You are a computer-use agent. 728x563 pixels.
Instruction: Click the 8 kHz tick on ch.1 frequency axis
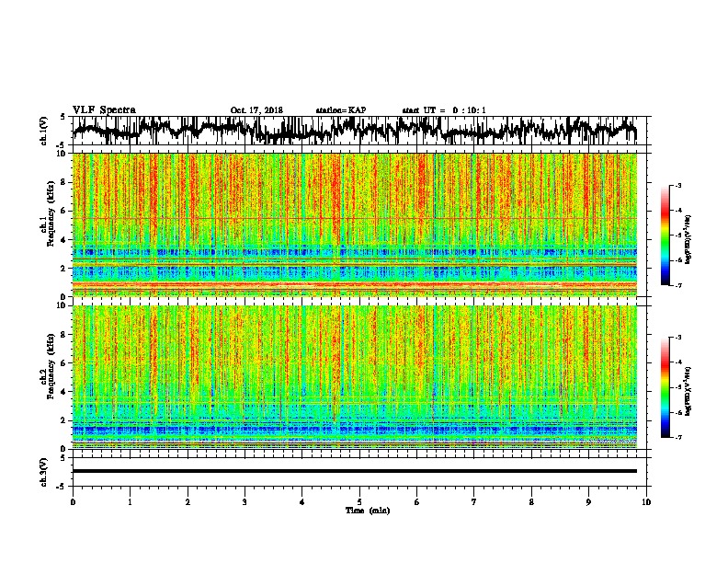tap(65, 182)
